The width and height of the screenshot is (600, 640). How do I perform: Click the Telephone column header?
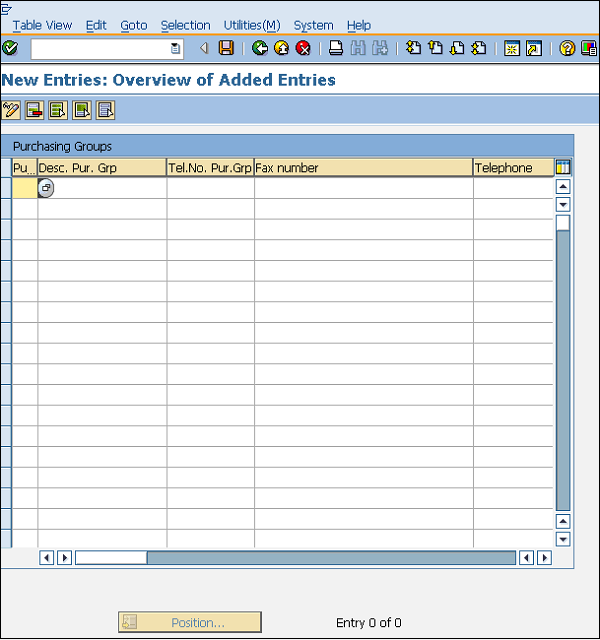(x=513, y=168)
